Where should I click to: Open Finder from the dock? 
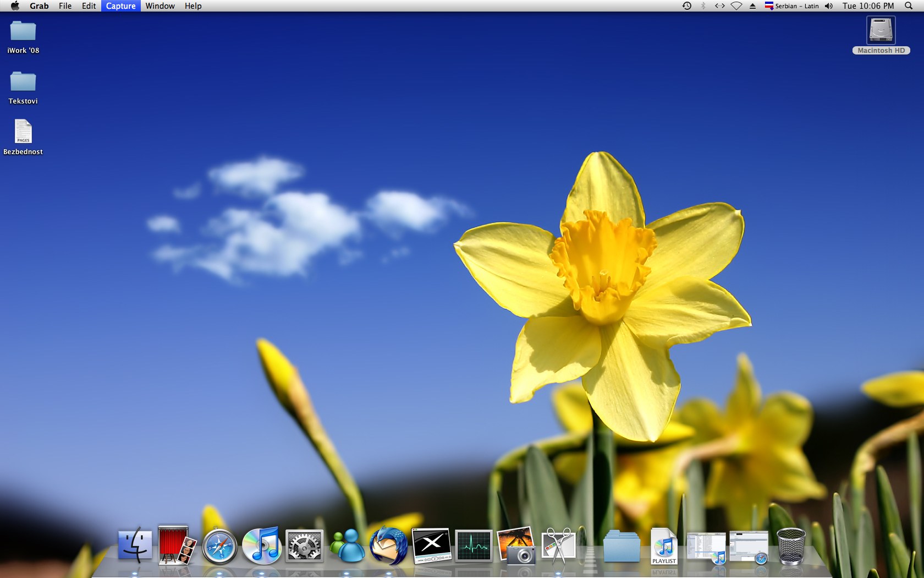point(135,545)
